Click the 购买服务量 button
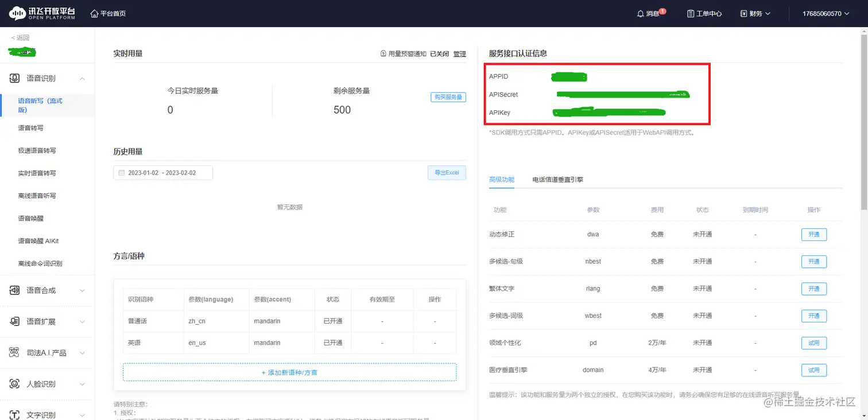Screen dimensions: 868x420 (x=448, y=97)
